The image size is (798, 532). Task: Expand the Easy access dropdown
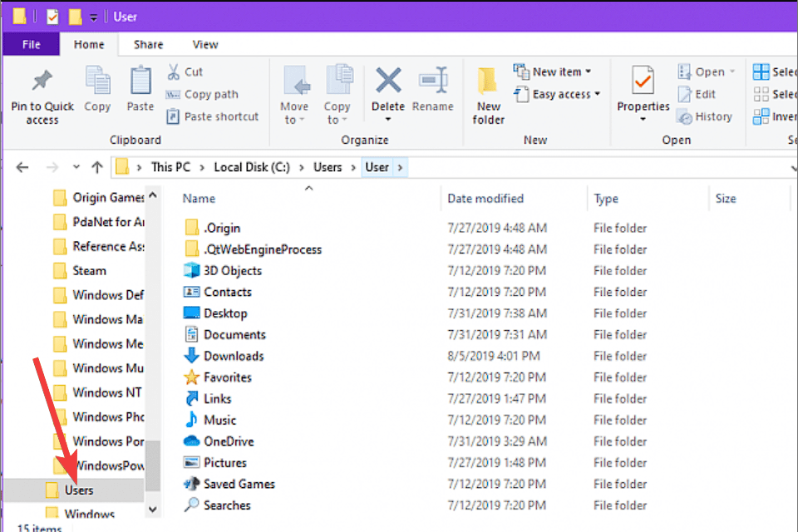(x=557, y=94)
